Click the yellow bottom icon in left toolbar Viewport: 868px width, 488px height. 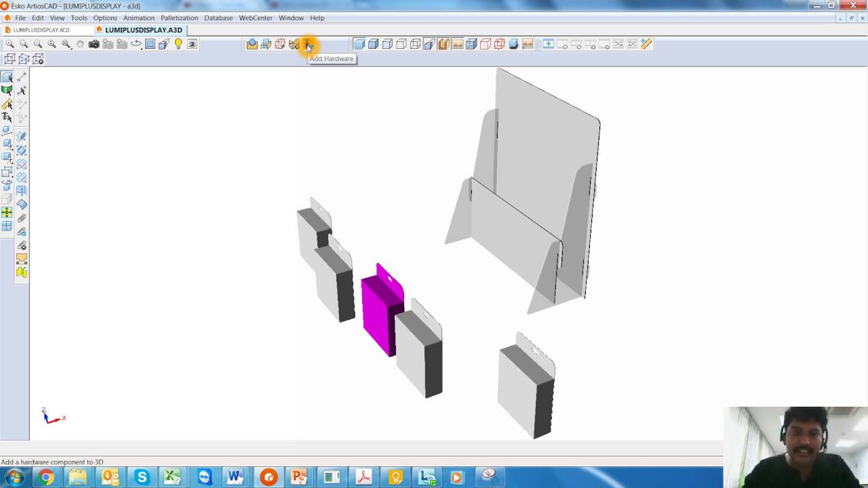click(22, 272)
